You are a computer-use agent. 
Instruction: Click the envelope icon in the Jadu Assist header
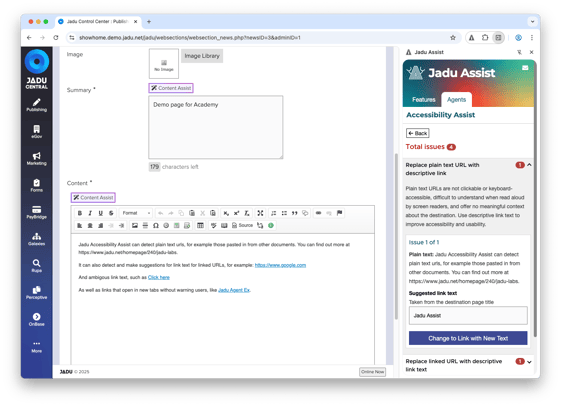click(525, 68)
